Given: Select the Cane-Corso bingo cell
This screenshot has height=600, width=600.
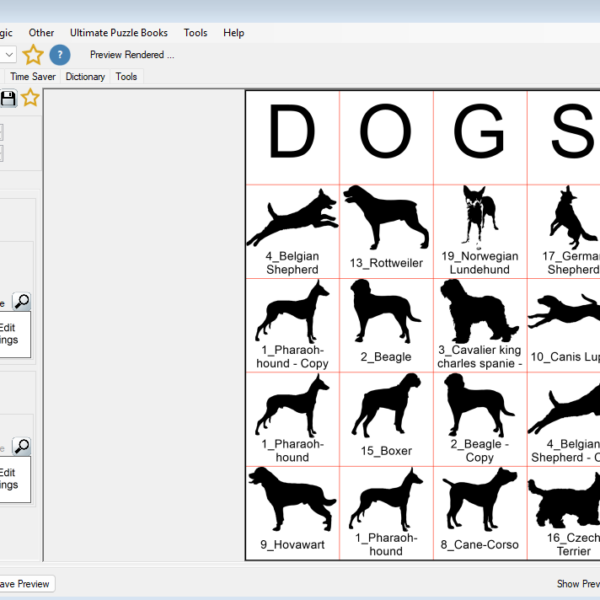Looking at the screenshot, I should [480, 512].
